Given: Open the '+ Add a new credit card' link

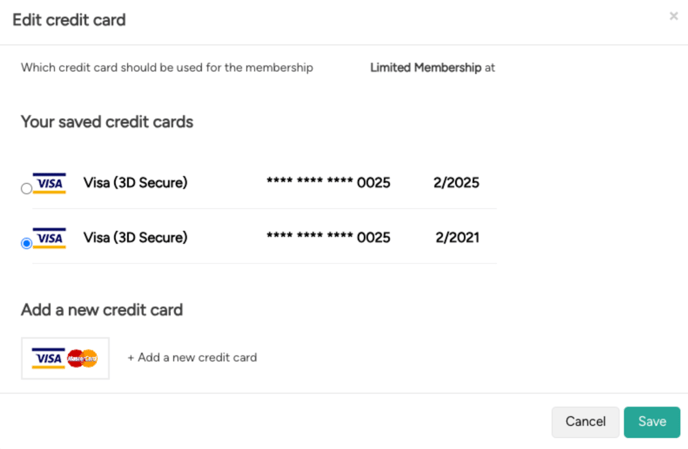Looking at the screenshot, I should (192, 358).
